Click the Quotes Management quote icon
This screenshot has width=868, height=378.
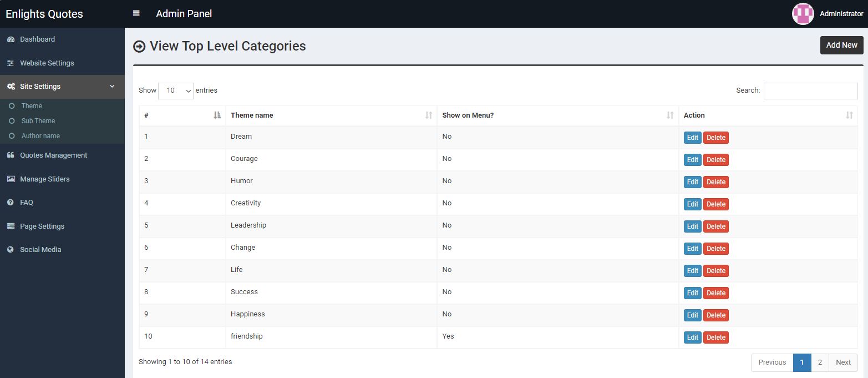(11, 155)
